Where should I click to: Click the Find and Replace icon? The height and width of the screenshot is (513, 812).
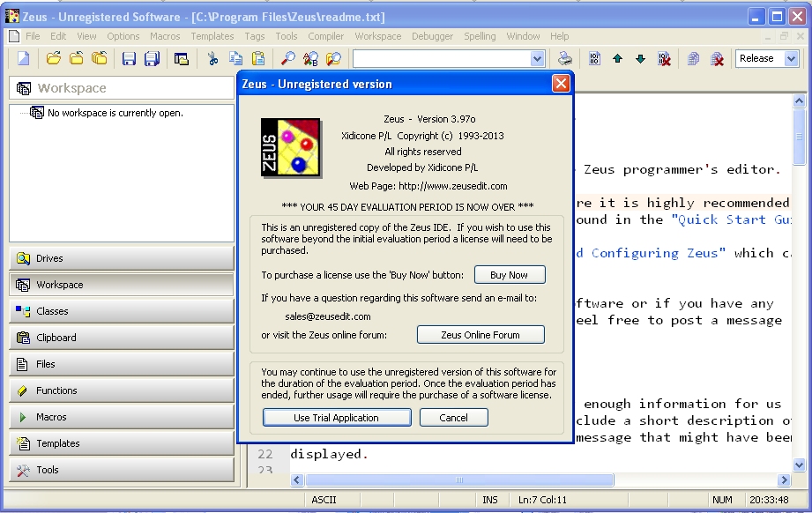coord(310,58)
